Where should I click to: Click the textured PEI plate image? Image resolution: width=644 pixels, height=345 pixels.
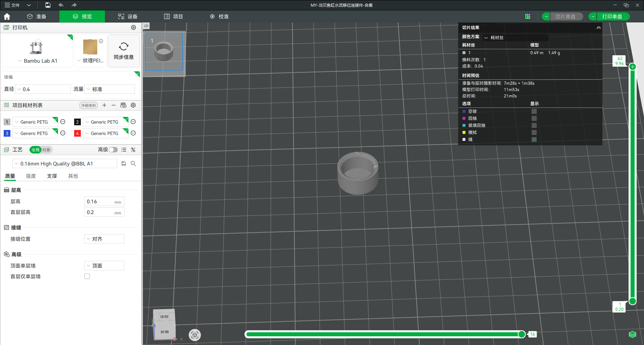click(x=90, y=47)
